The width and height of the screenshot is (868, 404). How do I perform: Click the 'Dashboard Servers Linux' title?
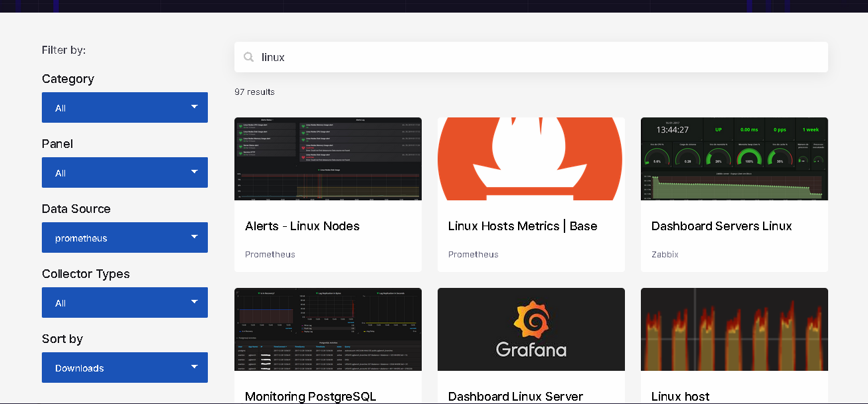pyautogui.click(x=722, y=226)
